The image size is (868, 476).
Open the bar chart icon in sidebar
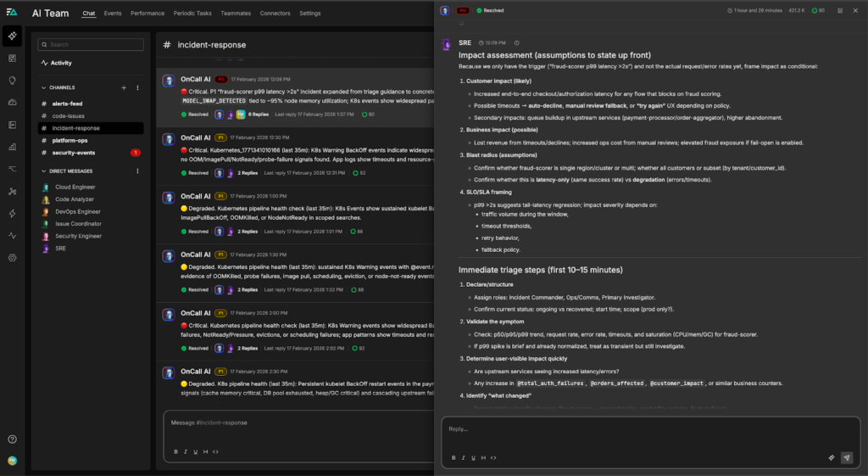[x=12, y=146]
